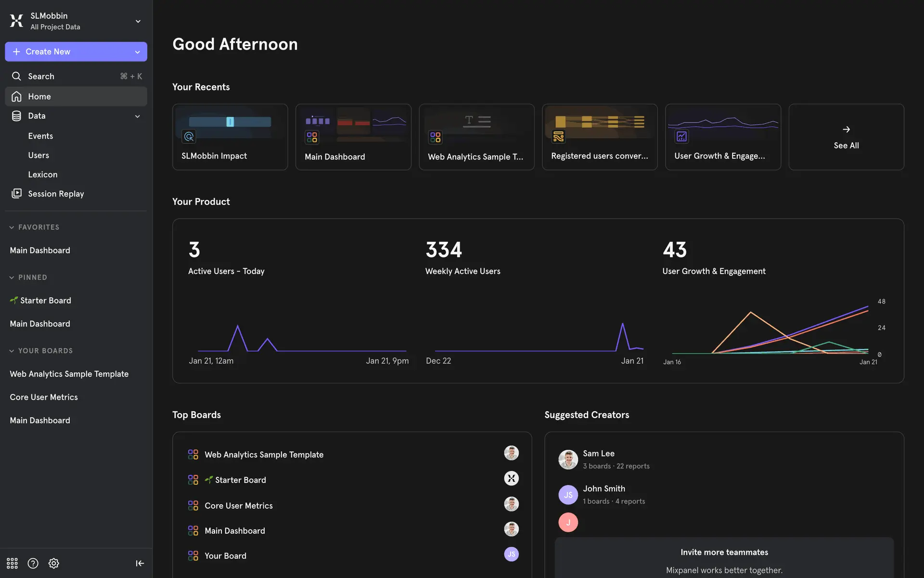This screenshot has height=578, width=924.
Task: Open Lexicon from the sidebar
Action: tap(42, 174)
